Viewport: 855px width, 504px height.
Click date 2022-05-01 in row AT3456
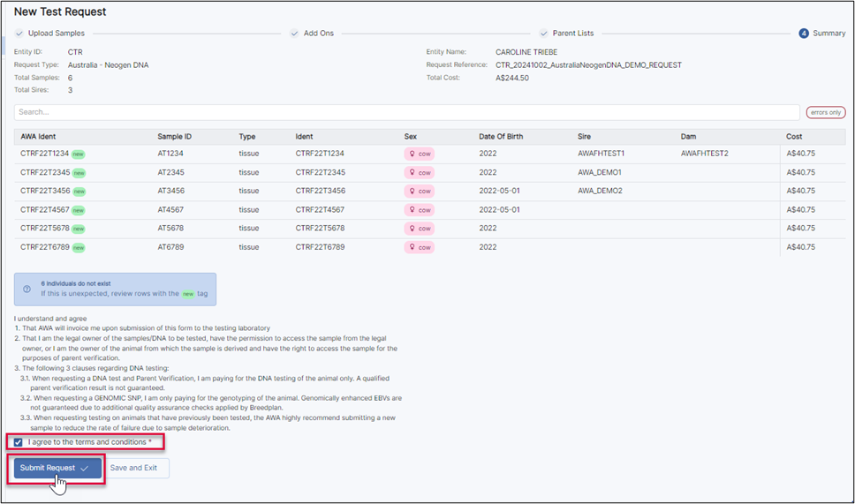point(499,191)
